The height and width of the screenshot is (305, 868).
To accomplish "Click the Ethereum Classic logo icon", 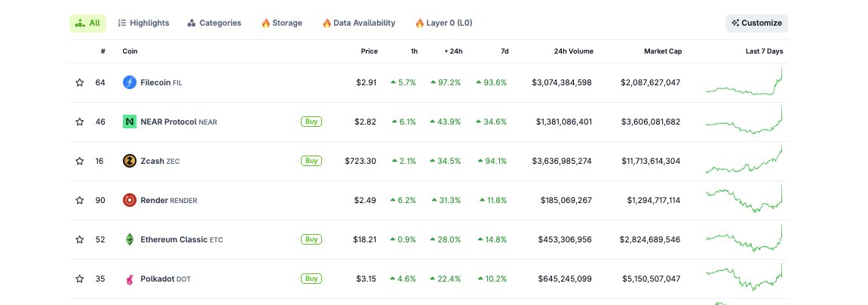I will (130, 239).
